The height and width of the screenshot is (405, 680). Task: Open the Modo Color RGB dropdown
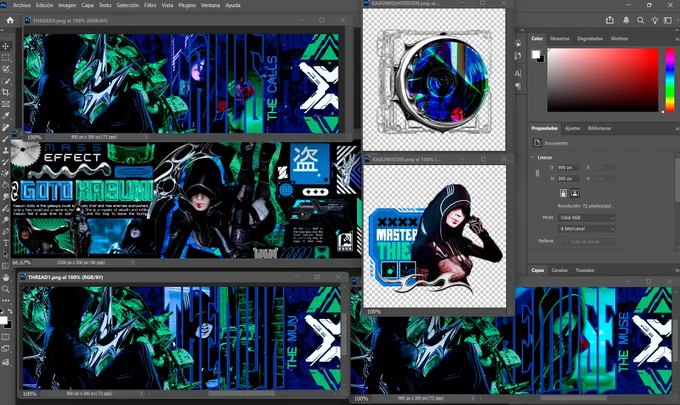(586, 217)
